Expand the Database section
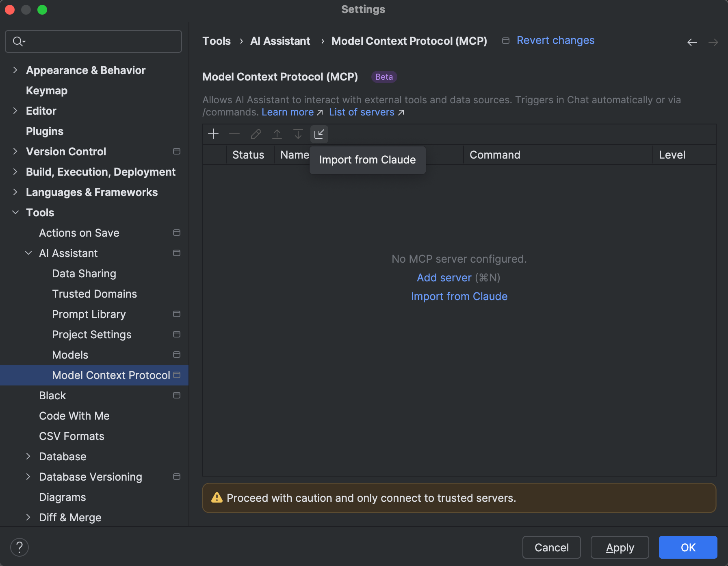The image size is (728, 566). click(28, 456)
